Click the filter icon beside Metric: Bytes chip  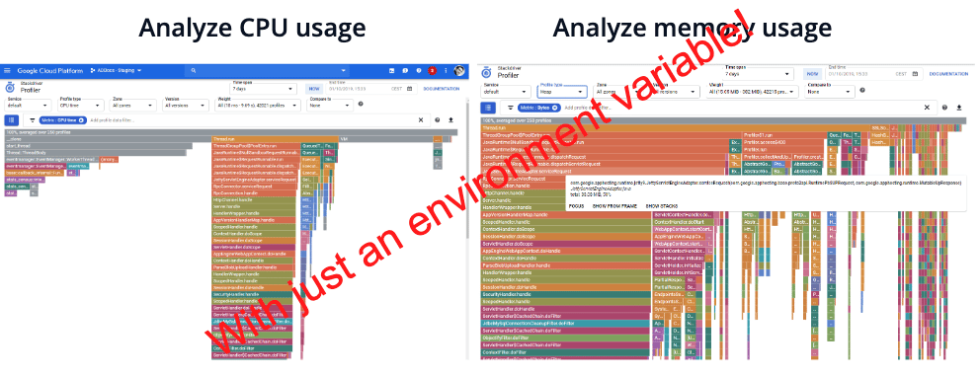point(510,108)
